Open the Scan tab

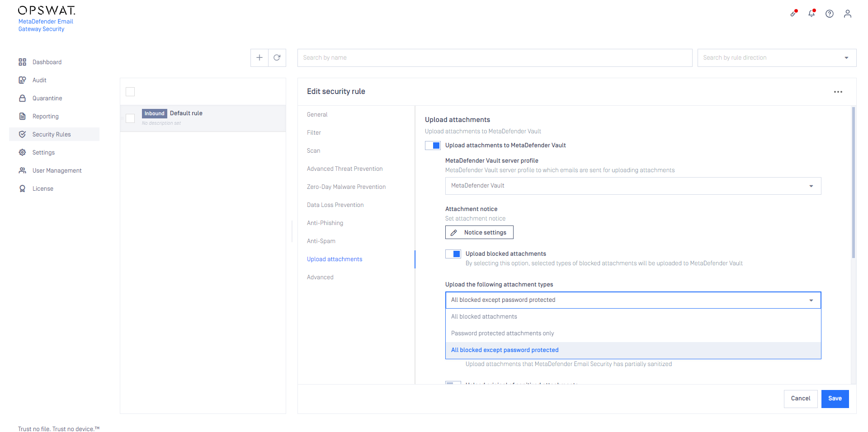313,150
